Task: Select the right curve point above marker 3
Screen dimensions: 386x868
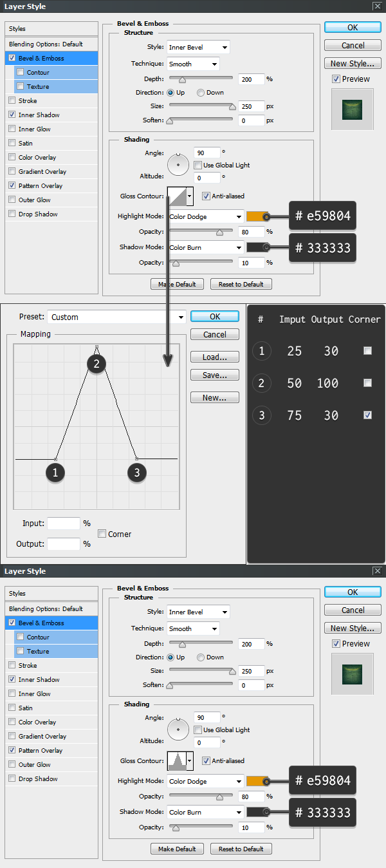Action: tap(136, 458)
